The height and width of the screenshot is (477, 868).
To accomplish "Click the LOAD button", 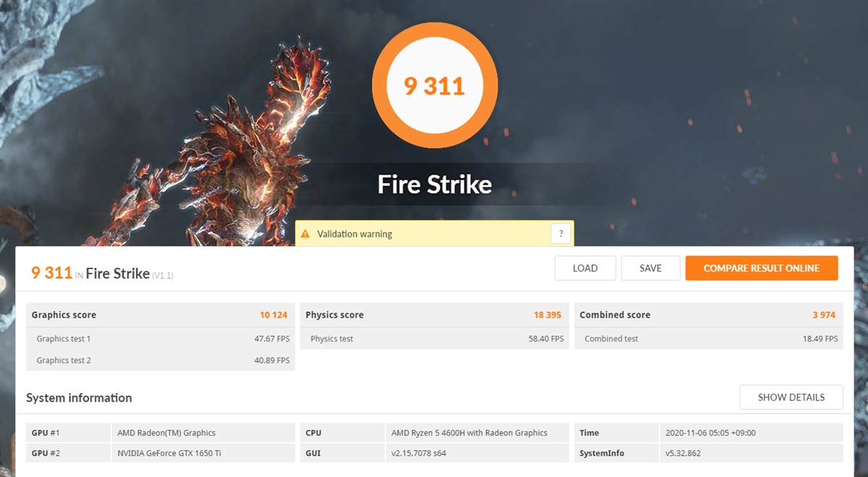I will click(x=585, y=269).
